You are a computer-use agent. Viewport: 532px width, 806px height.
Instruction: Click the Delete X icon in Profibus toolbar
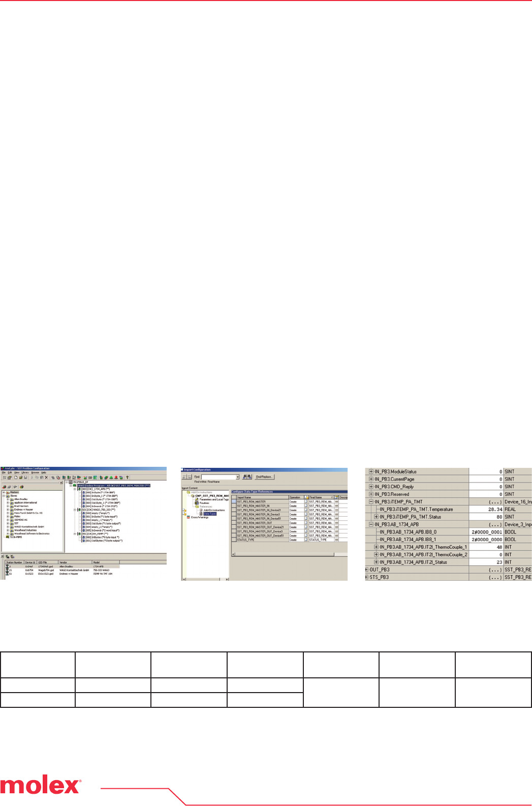[x=46, y=477]
